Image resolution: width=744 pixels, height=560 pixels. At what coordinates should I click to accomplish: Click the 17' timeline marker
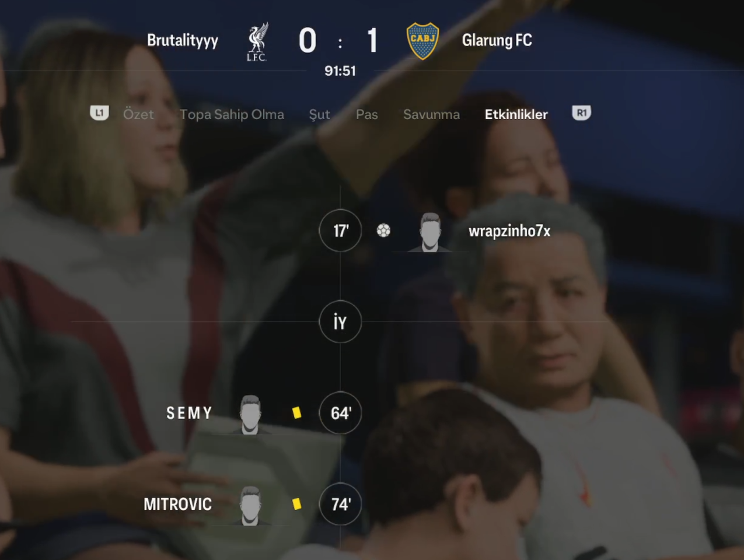click(x=340, y=230)
